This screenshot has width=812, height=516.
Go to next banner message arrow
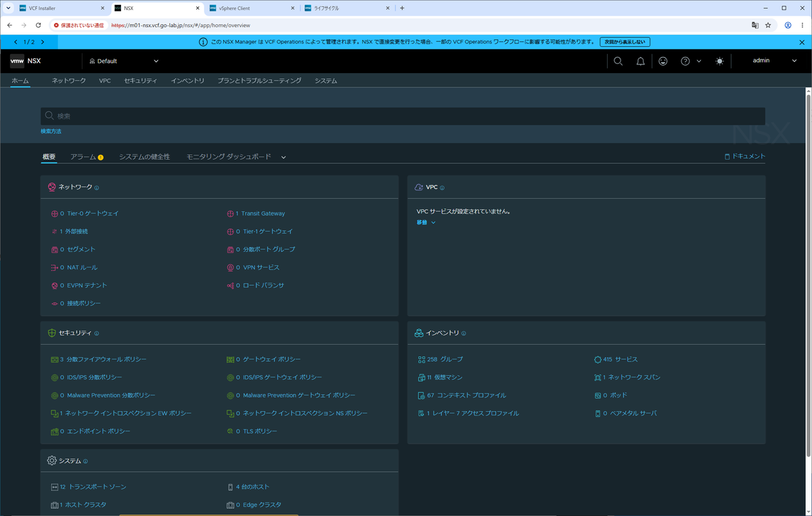pyautogui.click(x=41, y=42)
